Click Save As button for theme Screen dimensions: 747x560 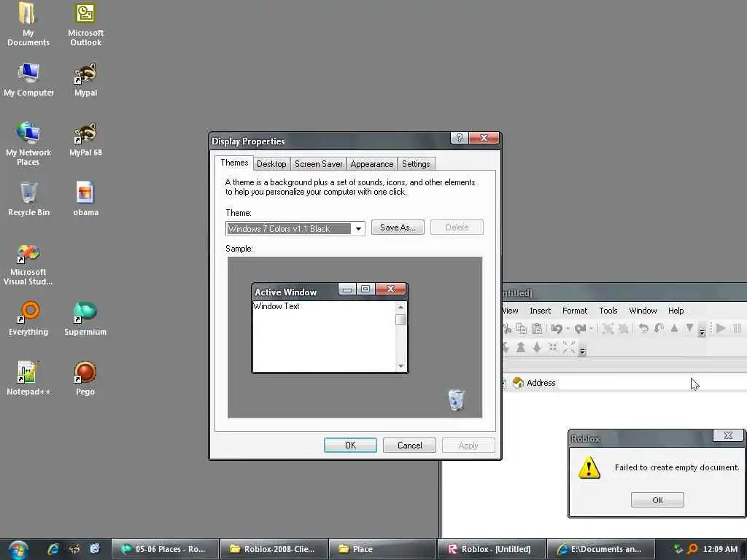pos(398,227)
